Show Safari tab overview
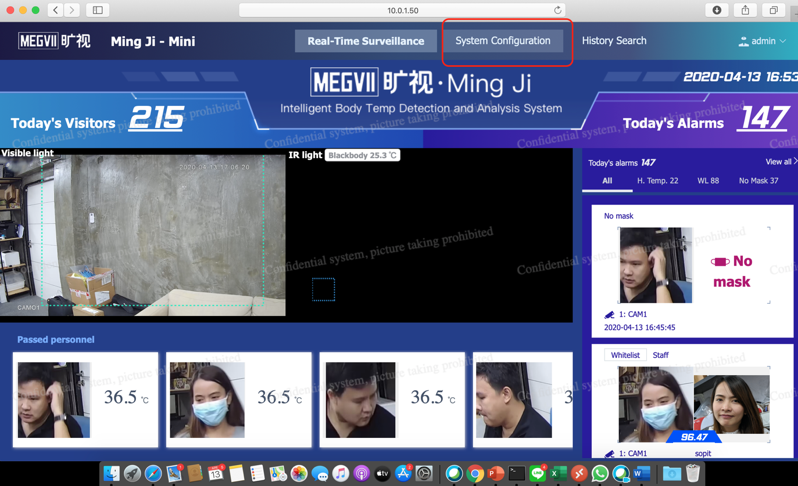This screenshot has height=486, width=798. [x=774, y=10]
